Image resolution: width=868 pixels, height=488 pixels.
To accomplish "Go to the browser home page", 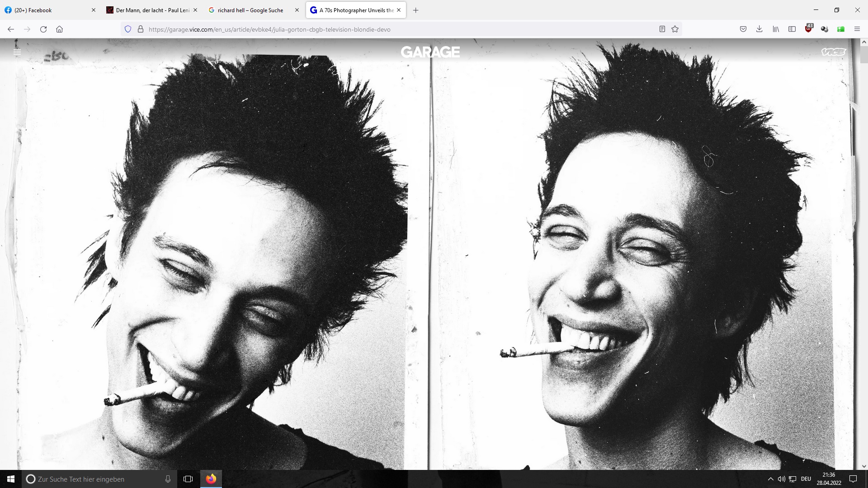I will pos(59,29).
